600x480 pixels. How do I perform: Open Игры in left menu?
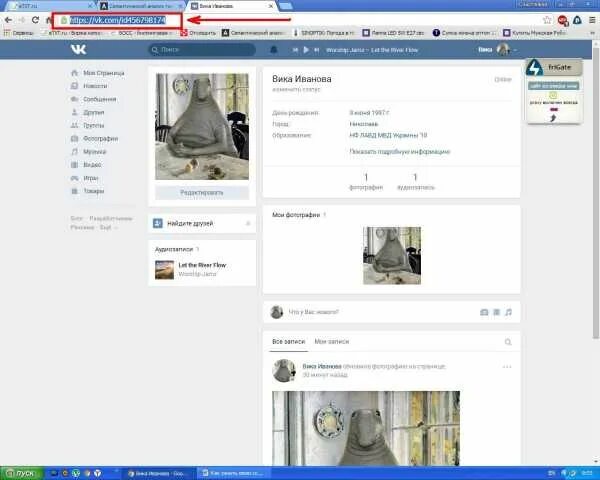point(85,178)
